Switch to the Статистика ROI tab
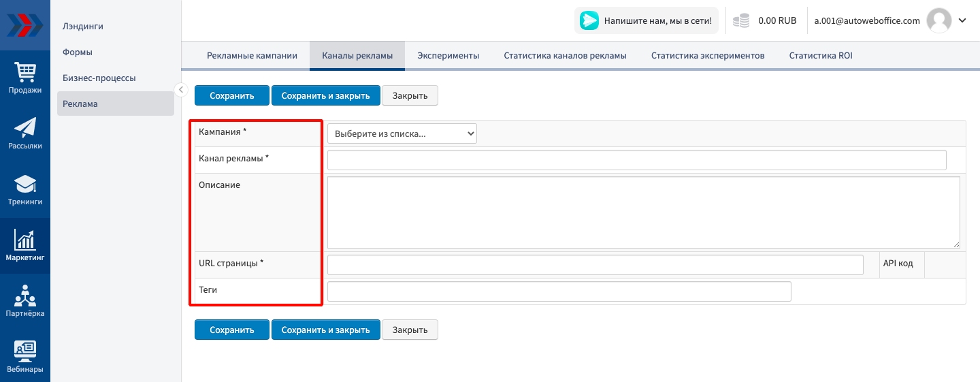This screenshot has height=382, width=980. point(820,56)
